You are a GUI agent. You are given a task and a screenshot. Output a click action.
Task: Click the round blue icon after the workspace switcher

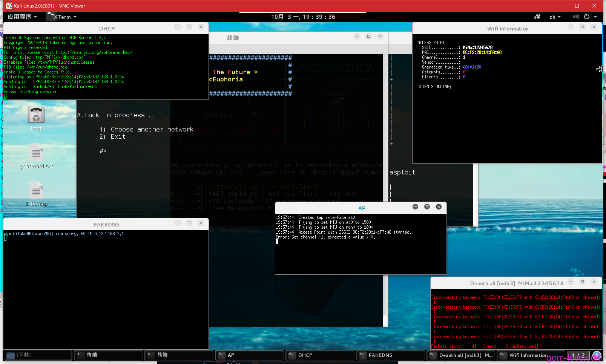coord(597,355)
